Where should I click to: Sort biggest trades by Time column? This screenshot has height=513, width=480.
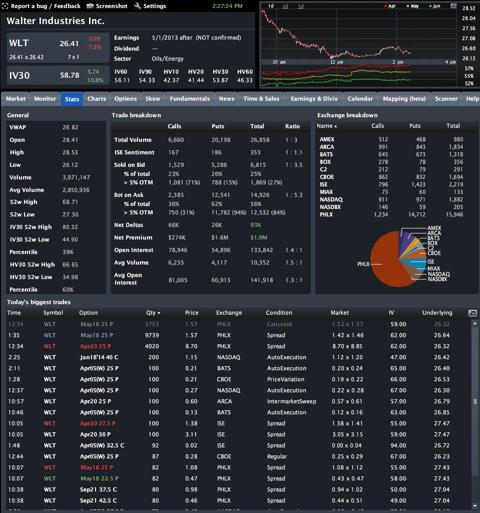coord(14,313)
